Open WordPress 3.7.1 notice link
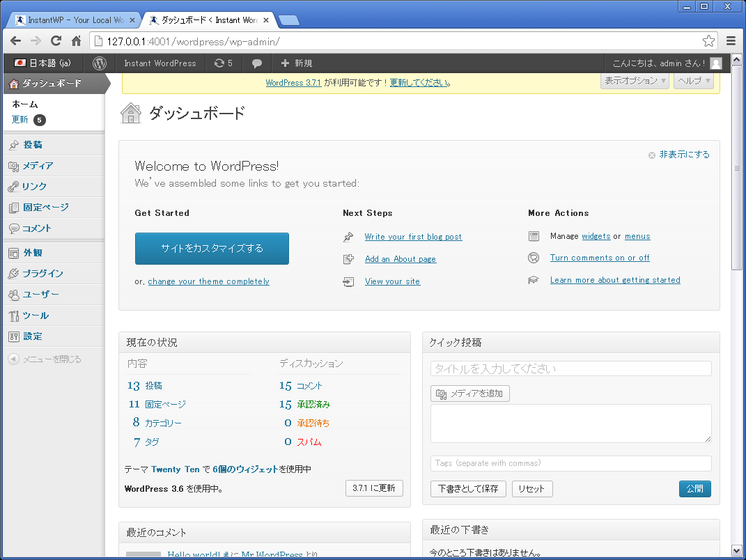 [293, 83]
